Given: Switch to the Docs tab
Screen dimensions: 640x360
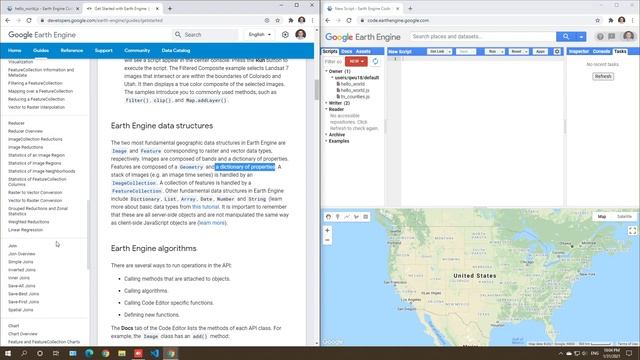Looking at the screenshot, I should 347,51.
